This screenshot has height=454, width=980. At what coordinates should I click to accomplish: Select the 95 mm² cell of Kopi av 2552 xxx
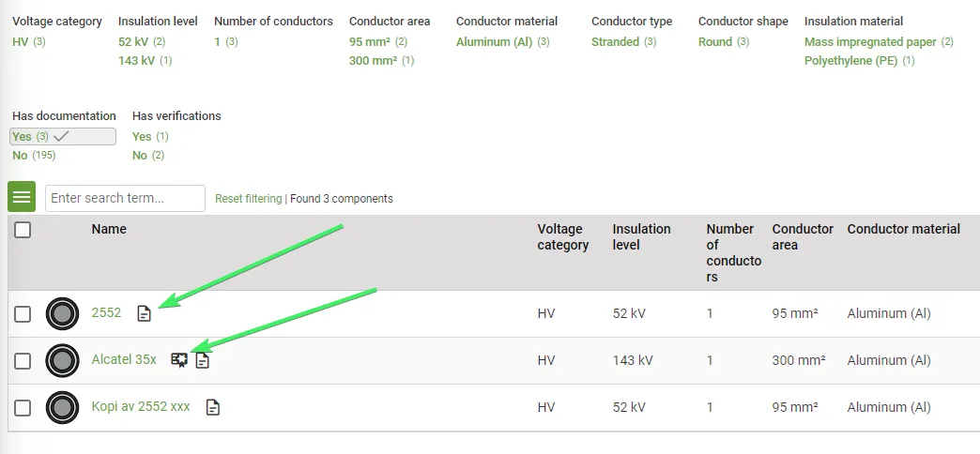pos(795,407)
